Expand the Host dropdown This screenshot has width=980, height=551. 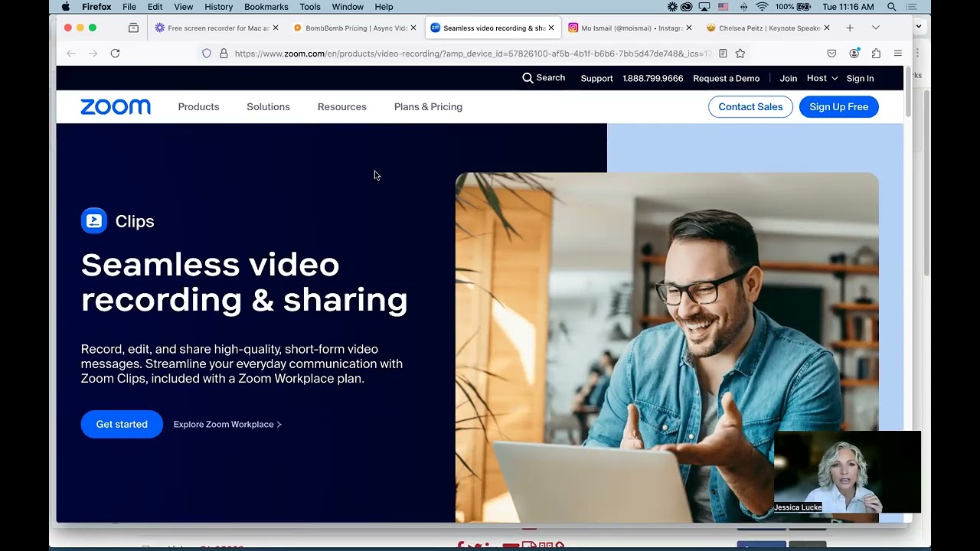tap(822, 78)
